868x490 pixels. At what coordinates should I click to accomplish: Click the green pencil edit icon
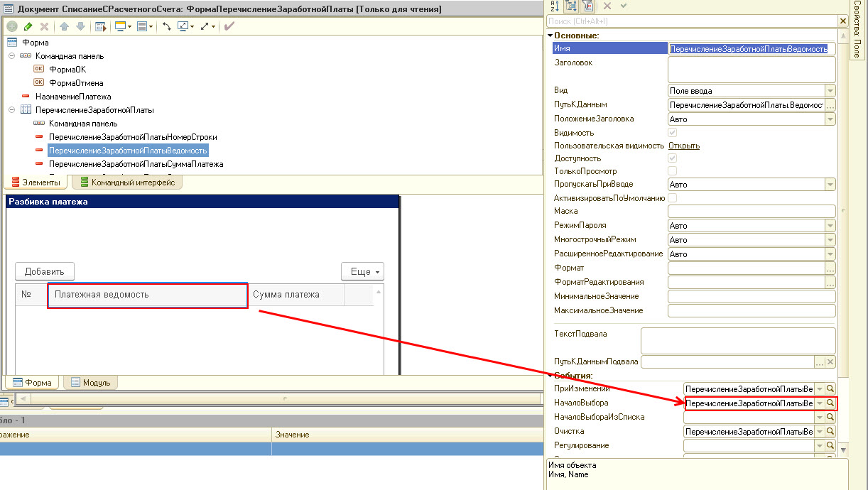[x=28, y=26]
